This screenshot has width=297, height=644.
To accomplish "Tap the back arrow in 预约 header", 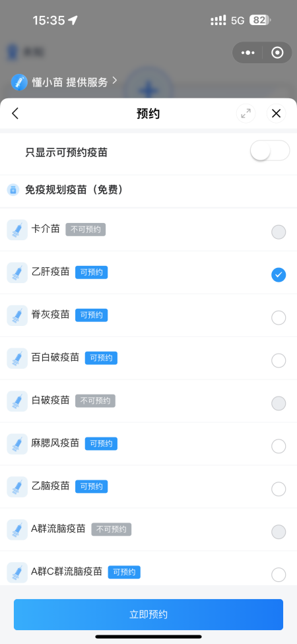I will pos(15,113).
